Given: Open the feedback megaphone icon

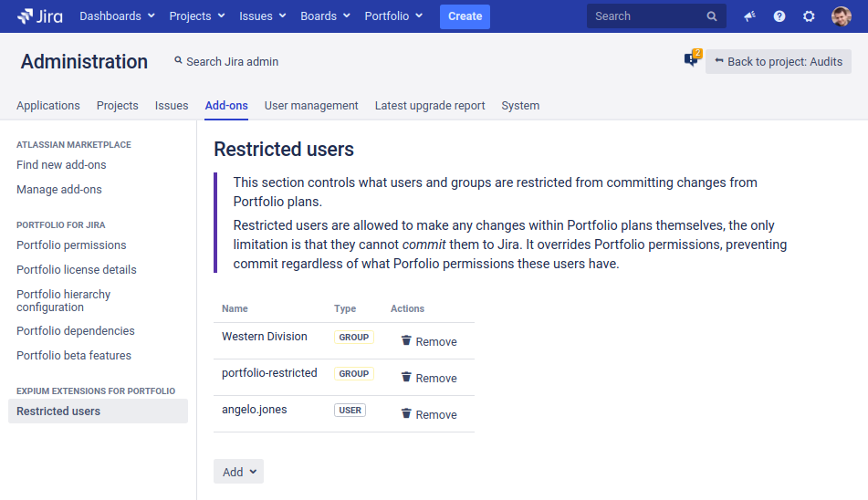Looking at the screenshot, I should [749, 16].
